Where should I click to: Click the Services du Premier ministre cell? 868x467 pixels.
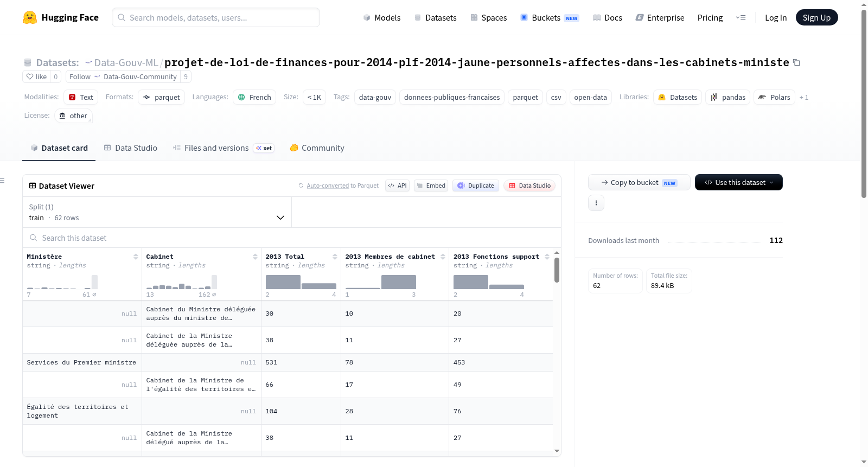coord(82,362)
